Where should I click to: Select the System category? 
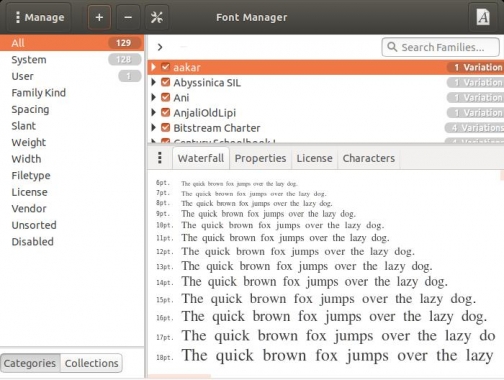(72, 59)
